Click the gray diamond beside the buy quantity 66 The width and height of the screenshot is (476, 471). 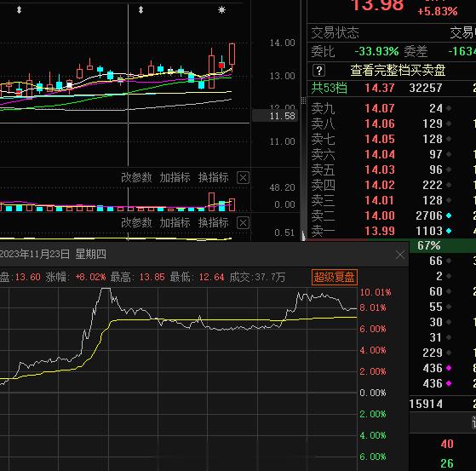(x=449, y=261)
